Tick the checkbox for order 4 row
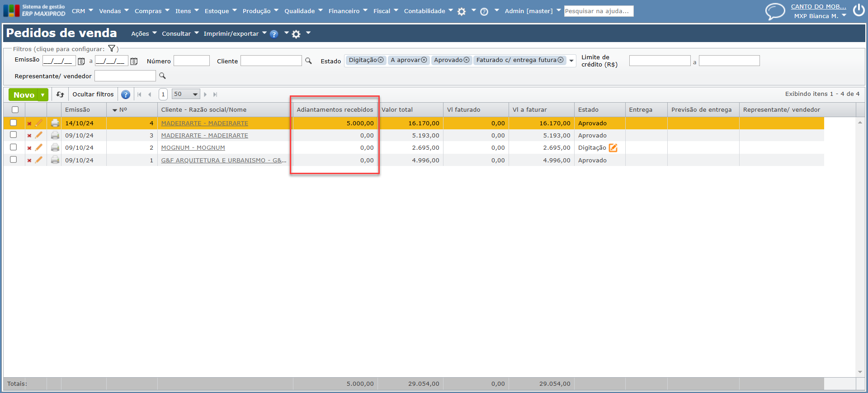The height and width of the screenshot is (393, 868). coord(14,123)
